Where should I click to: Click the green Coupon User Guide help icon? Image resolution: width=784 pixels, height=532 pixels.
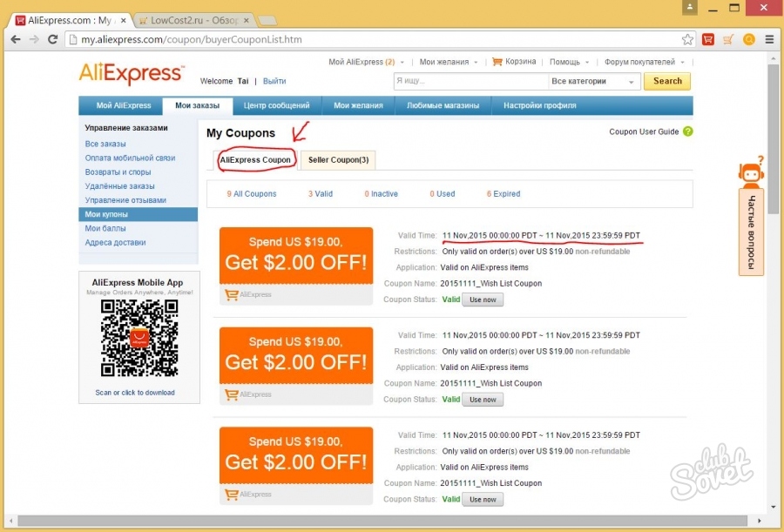[688, 131]
